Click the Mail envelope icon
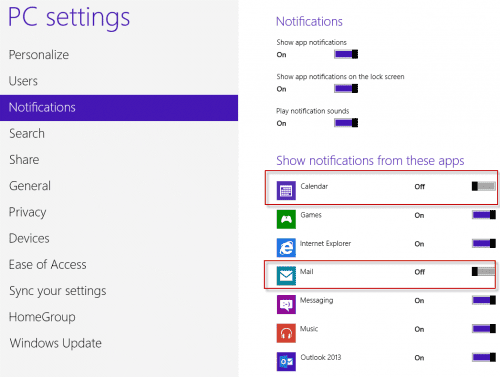Image resolution: width=500 pixels, height=377 pixels. coord(286,276)
